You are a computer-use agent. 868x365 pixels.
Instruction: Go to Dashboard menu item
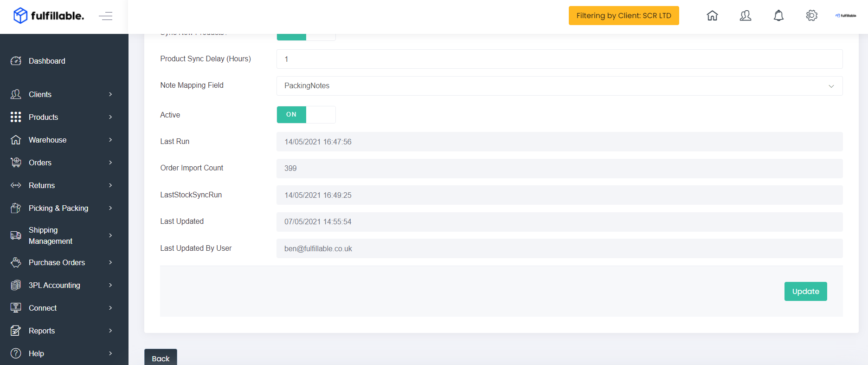(47, 61)
